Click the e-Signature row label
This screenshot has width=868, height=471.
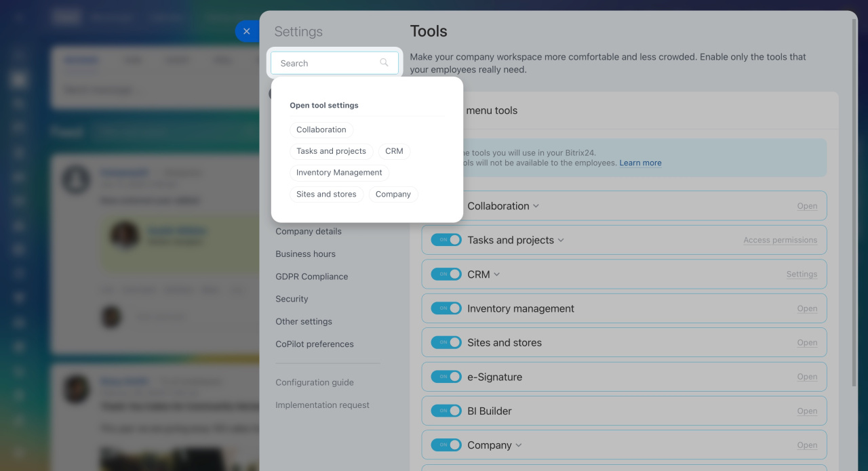pos(494,377)
